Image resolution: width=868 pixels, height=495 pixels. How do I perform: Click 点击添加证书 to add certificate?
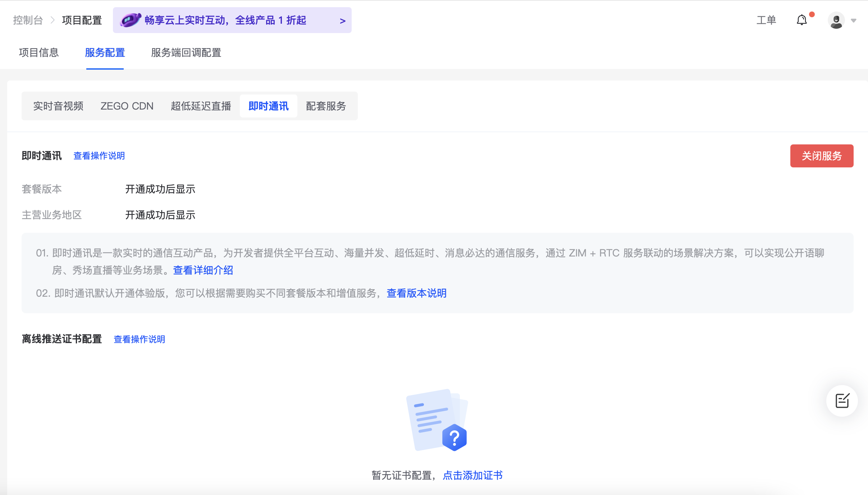pos(472,475)
